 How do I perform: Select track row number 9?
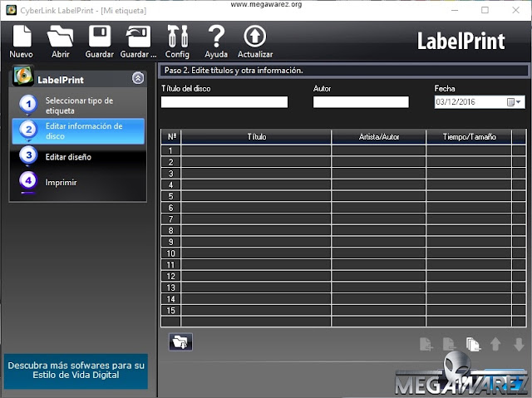click(x=171, y=242)
